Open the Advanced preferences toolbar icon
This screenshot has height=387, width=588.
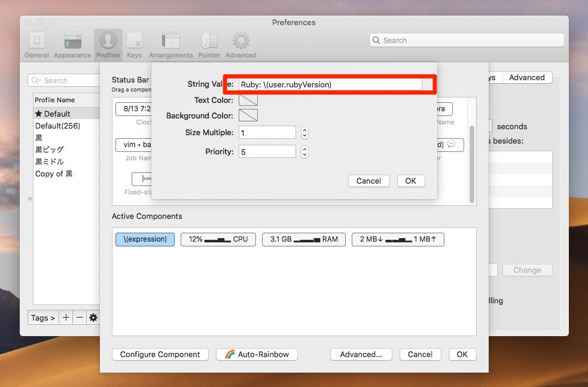pos(240,45)
